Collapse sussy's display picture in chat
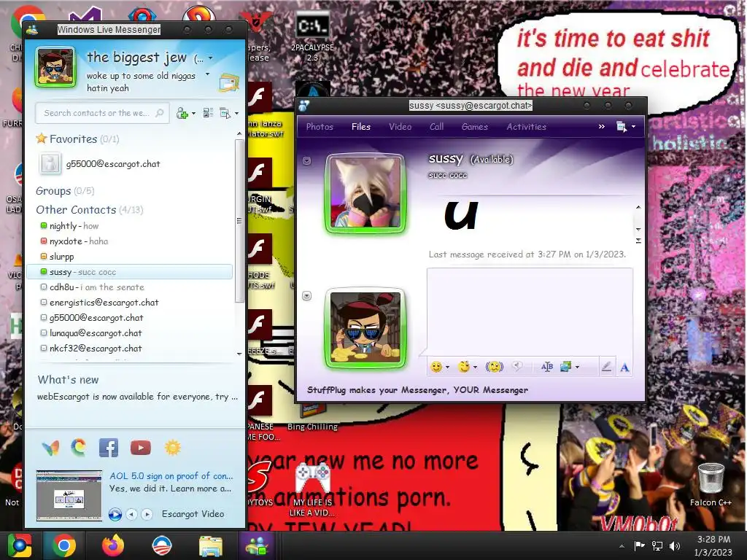 pyautogui.click(x=307, y=161)
